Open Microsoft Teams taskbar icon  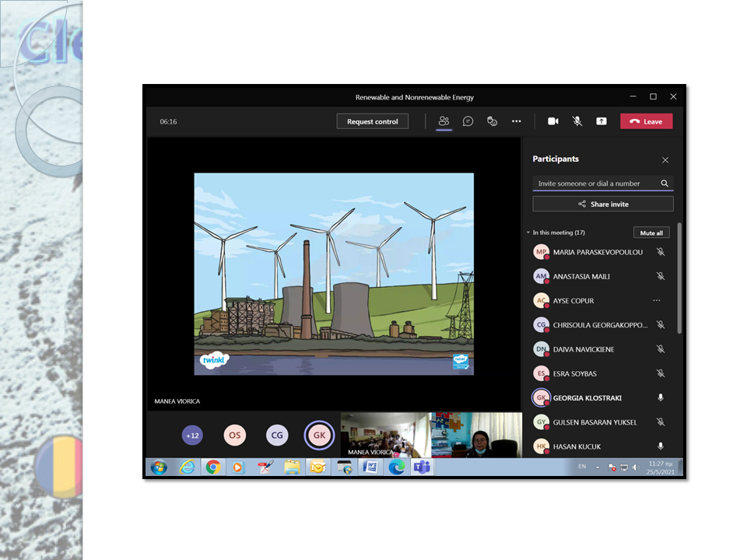tap(423, 467)
